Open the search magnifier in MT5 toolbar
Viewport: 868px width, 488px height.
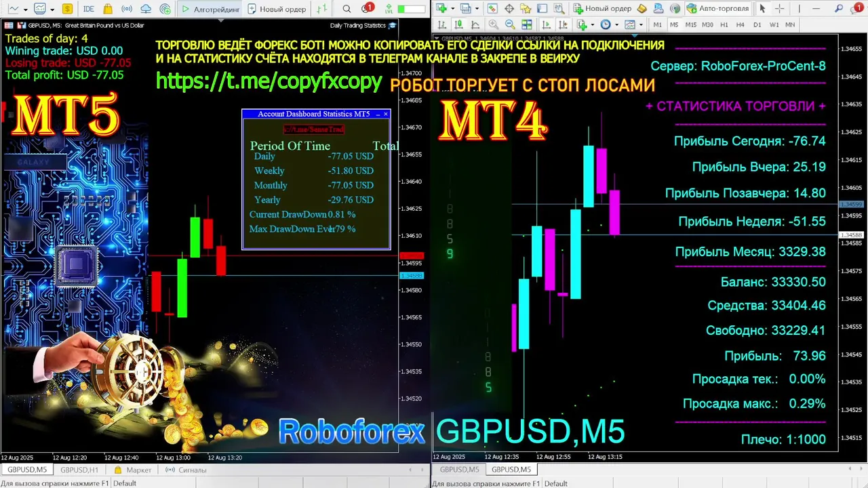(x=347, y=9)
